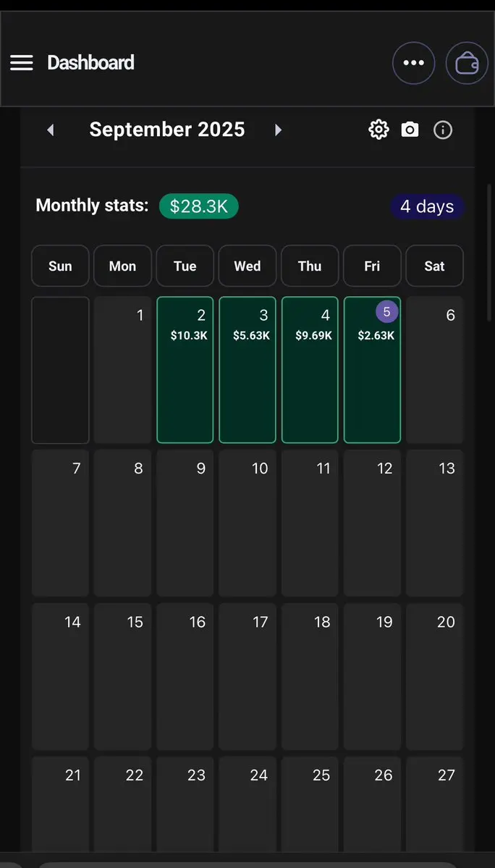Go to previous month arrow

point(51,130)
